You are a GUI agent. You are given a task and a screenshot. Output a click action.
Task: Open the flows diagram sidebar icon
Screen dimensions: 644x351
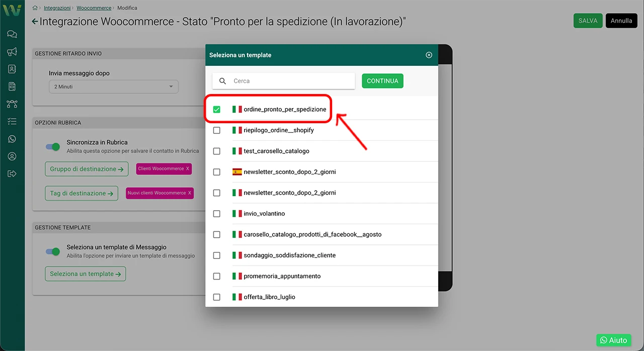pos(12,104)
